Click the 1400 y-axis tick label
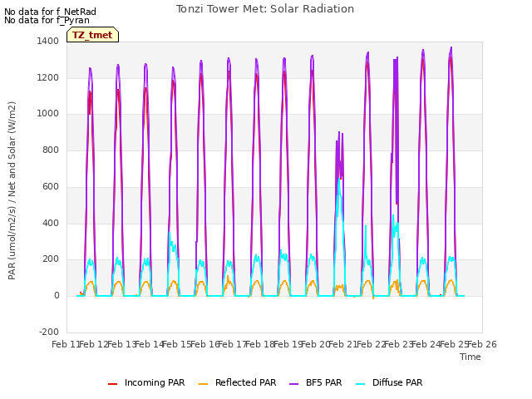 48,41
